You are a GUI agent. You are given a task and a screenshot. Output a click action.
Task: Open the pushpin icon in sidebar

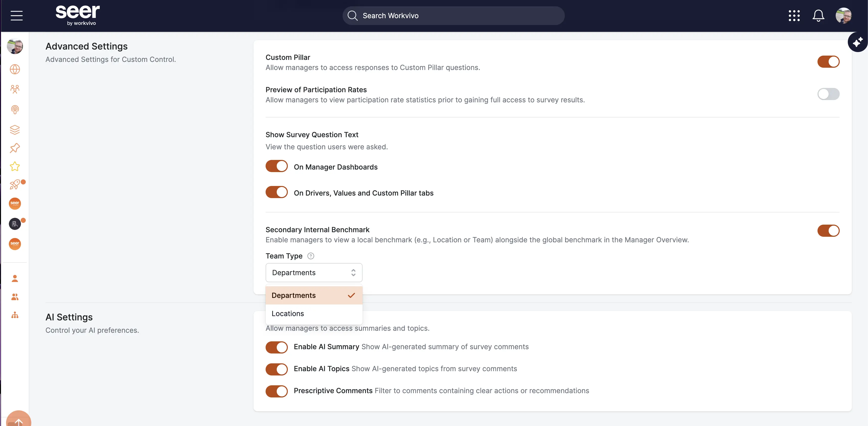[x=15, y=148]
